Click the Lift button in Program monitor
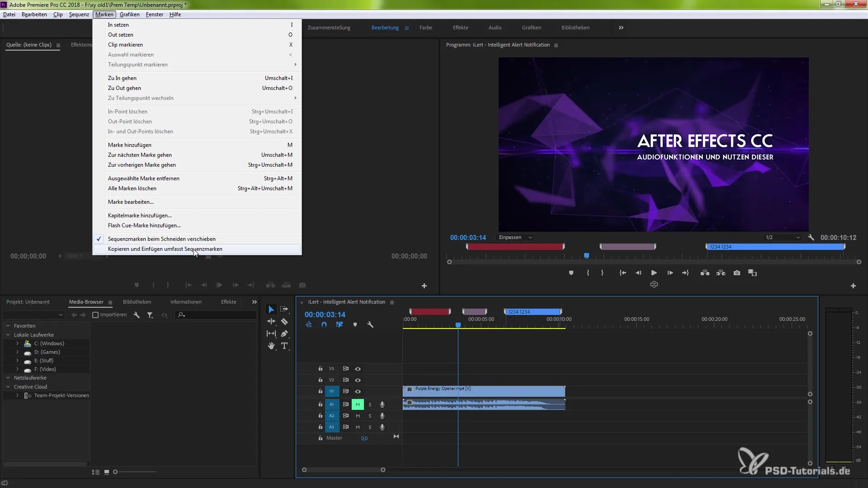The image size is (868, 488). pos(705,273)
